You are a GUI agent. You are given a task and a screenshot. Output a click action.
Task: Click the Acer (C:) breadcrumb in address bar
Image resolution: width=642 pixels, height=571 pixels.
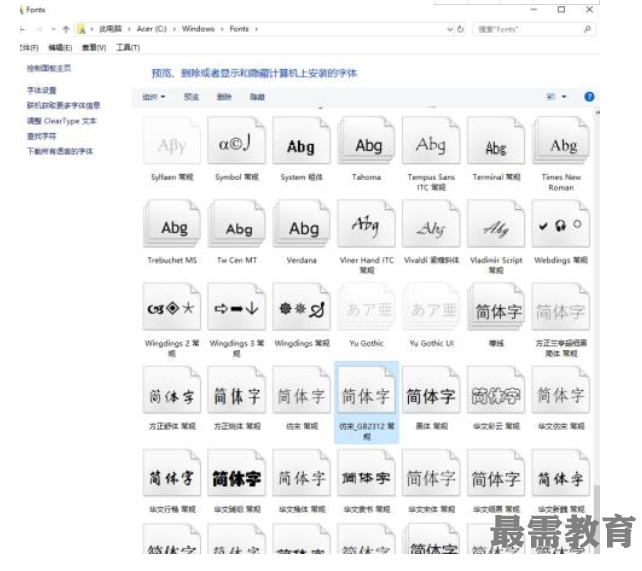tap(151, 29)
